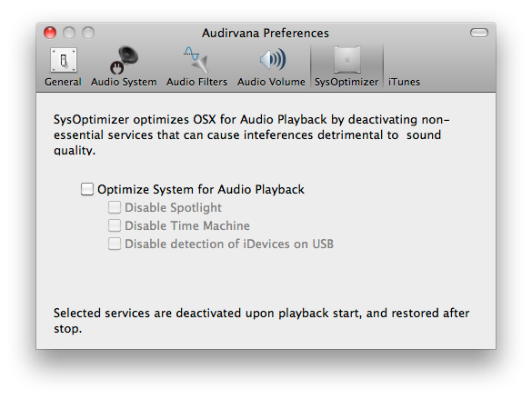
Task: Click the Audio System label
Action: pos(124,82)
